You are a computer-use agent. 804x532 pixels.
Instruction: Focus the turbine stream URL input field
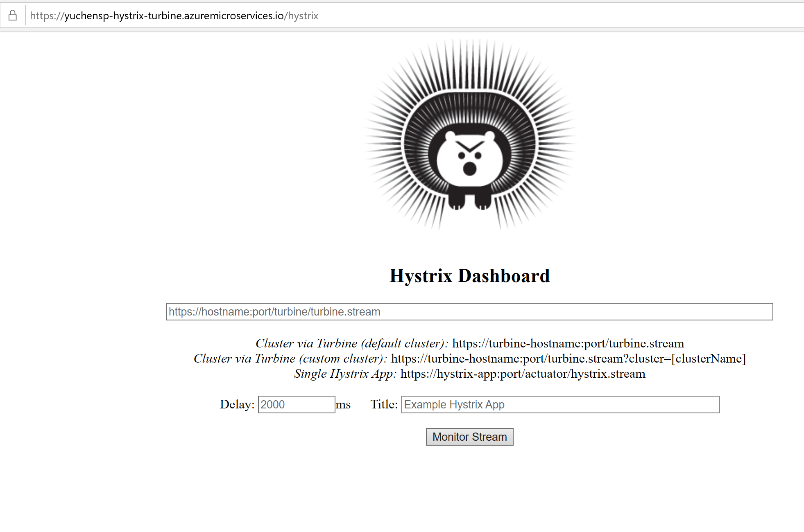point(469,312)
